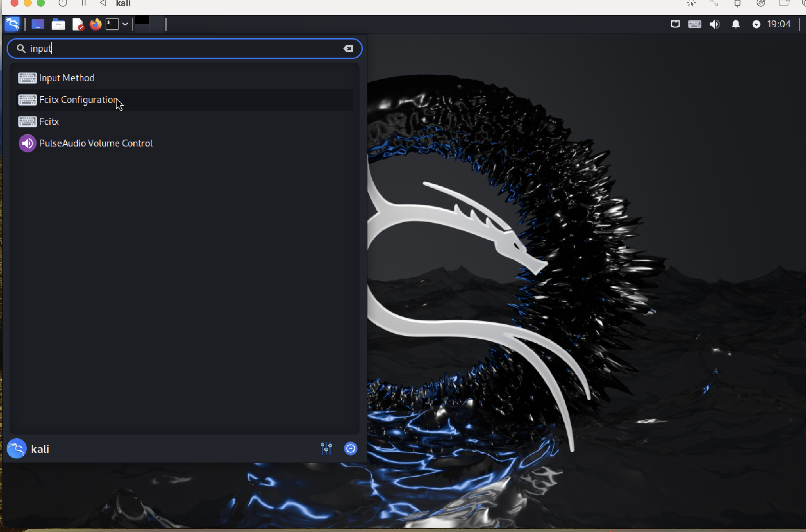The height and width of the screenshot is (532, 806).
Task: Click the magnifier icon in search box
Action: pos(21,48)
